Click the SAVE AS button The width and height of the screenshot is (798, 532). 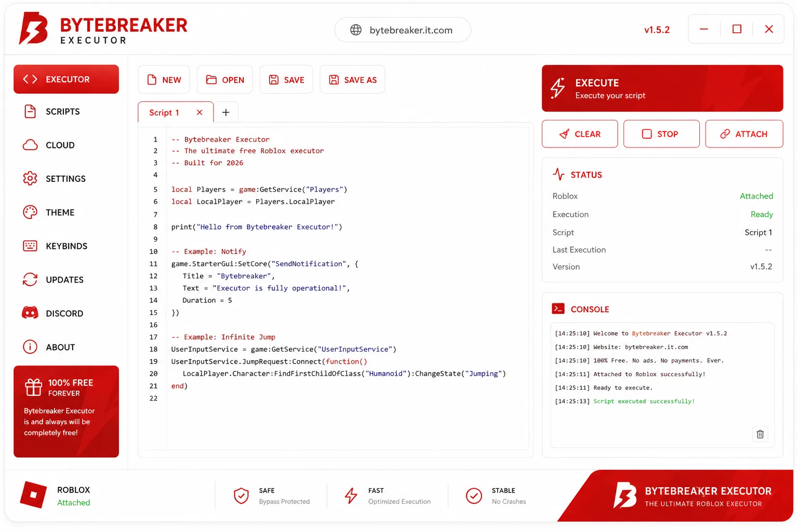click(x=352, y=79)
